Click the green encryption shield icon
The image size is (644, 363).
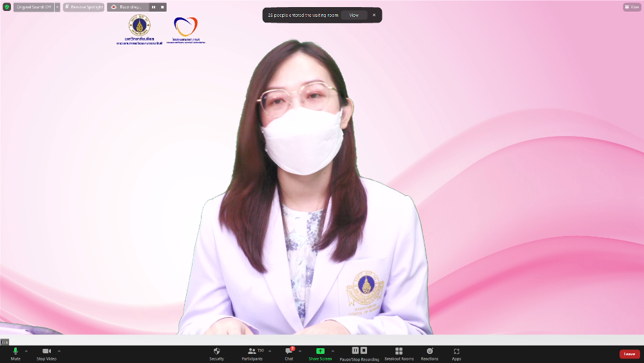(x=7, y=7)
